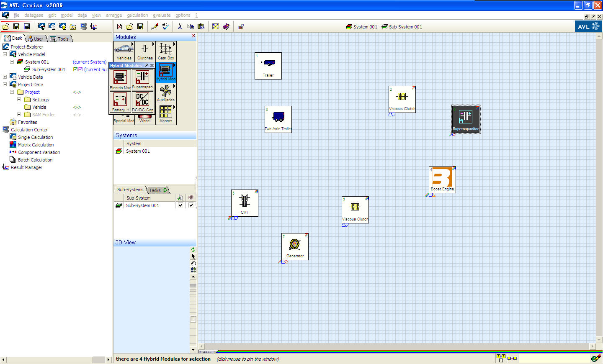Expand the Settings folder node

click(19, 100)
